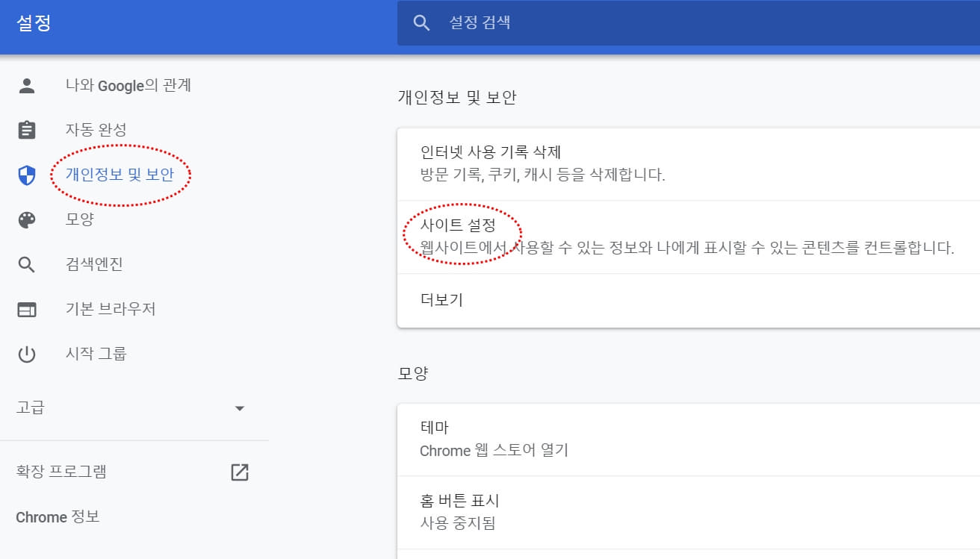Click the 개인정보 및 보안 section heading

[457, 97]
